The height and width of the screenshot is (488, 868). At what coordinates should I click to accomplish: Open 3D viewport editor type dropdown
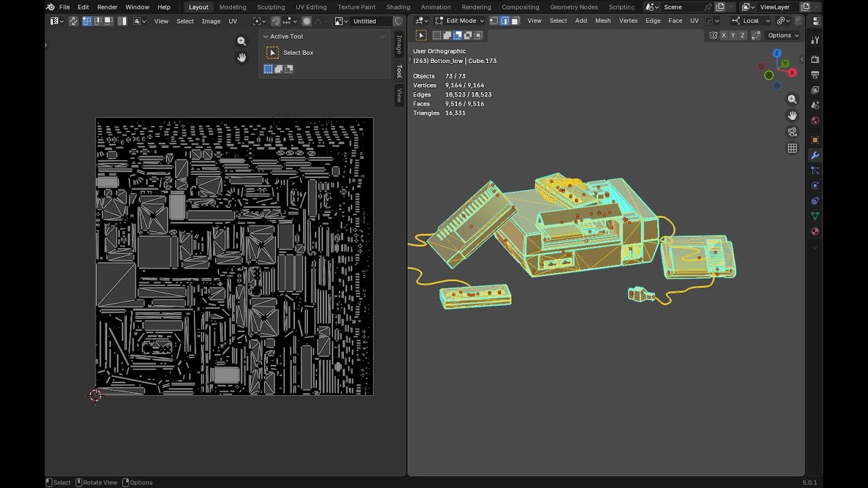click(421, 21)
